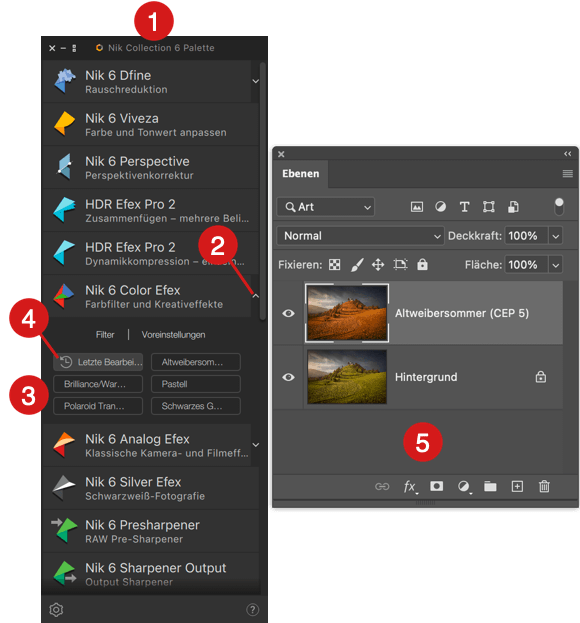Apply Letzte Bearbeitung preset button
Viewport: 580px width, 623px height.
pyautogui.click(x=98, y=362)
